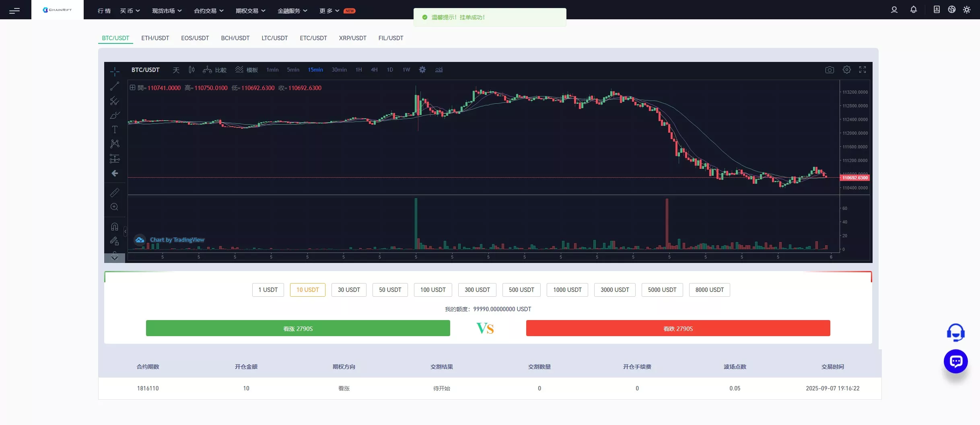This screenshot has width=980, height=425.
Task: Activate the zoom in chart tool
Action: pyautogui.click(x=115, y=207)
